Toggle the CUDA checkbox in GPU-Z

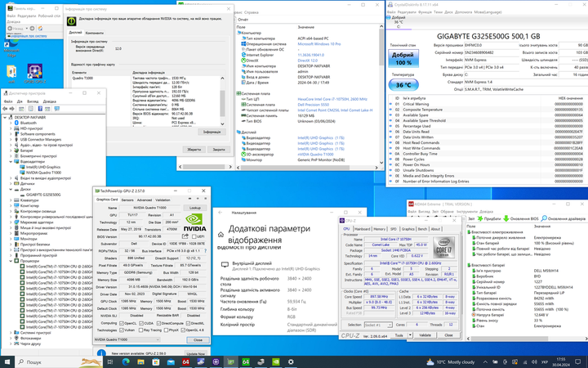tap(141, 323)
